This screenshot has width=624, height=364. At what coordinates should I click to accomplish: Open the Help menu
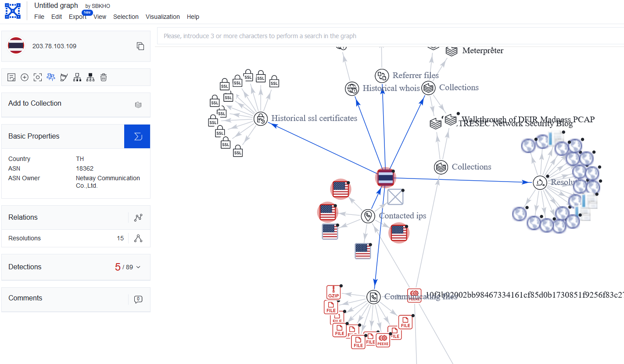pyautogui.click(x=193, y=17)
